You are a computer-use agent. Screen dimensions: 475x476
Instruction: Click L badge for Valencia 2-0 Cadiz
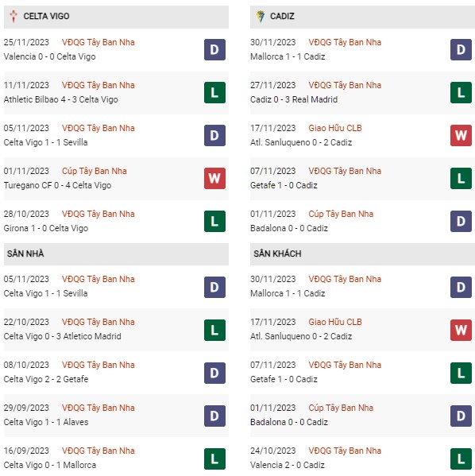click(461, 459)
